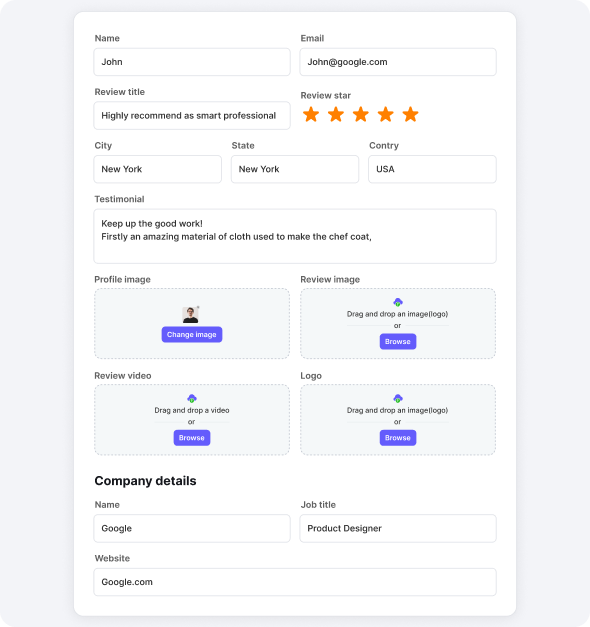Set rating with the first review star

click(x=311, y=114)
